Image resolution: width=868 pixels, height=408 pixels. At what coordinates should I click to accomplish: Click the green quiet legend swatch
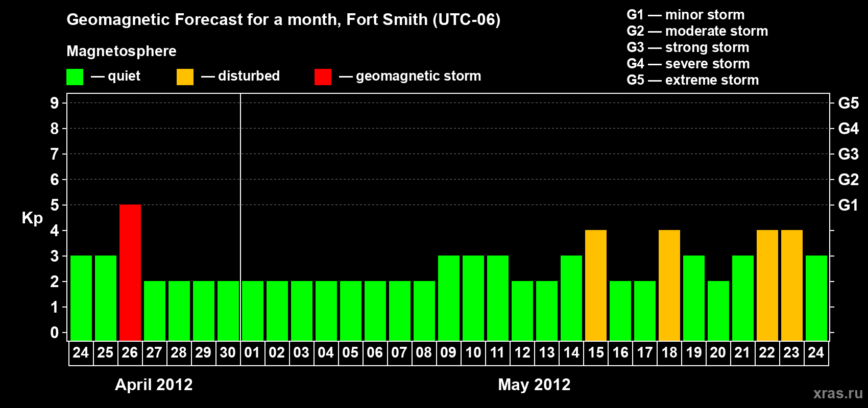[x=75, y=77]
